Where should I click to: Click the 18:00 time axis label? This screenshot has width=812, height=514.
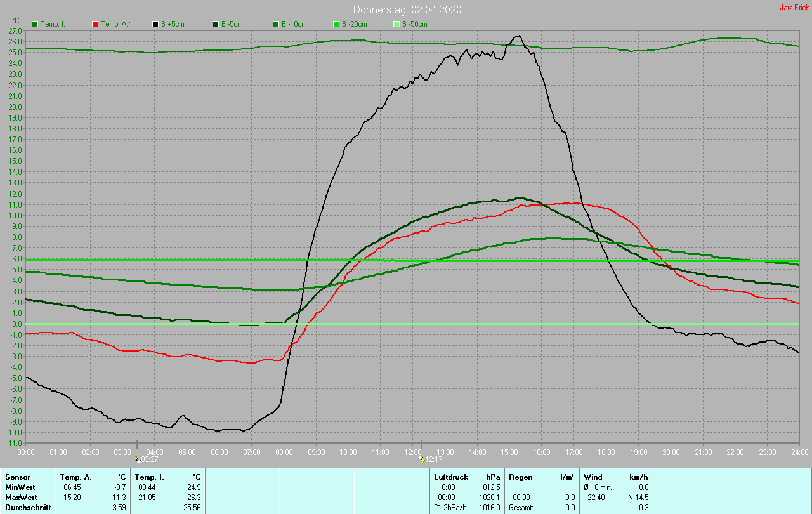point(606,452)
